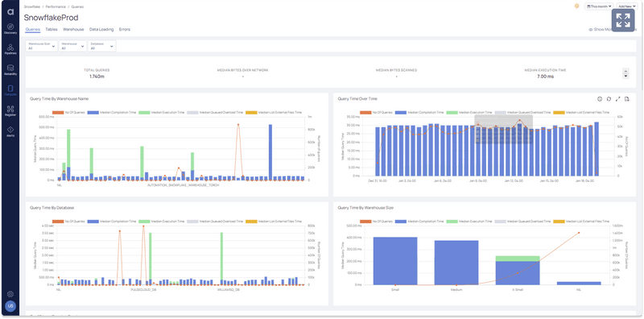Open the Database filter dropdown
The height and width of the screenshot is (319, 644).
pyautogui.click(x=102, y=46)
